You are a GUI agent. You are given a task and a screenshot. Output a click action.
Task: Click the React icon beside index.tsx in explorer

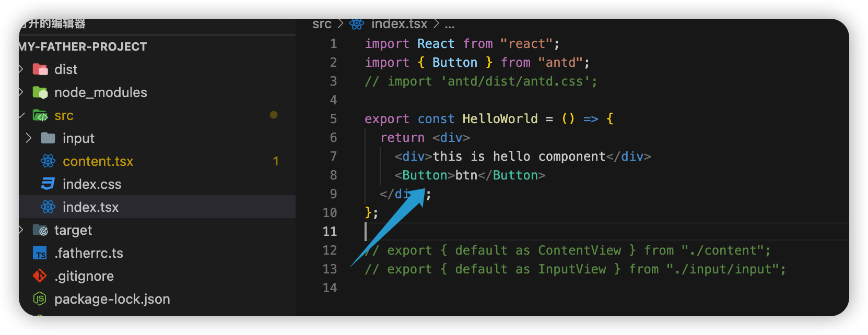[48, 207]
